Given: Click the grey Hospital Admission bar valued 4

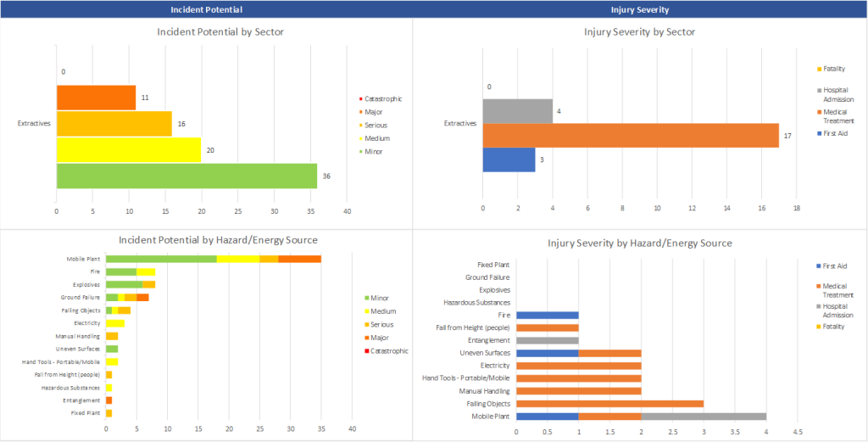Looking at the screenshot, I should click(518, 111).
